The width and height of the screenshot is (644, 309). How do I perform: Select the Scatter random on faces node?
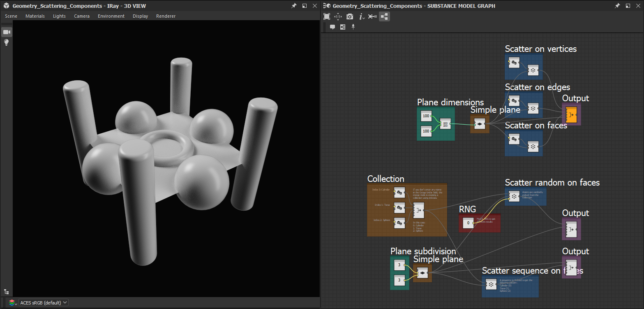point(513,197)
